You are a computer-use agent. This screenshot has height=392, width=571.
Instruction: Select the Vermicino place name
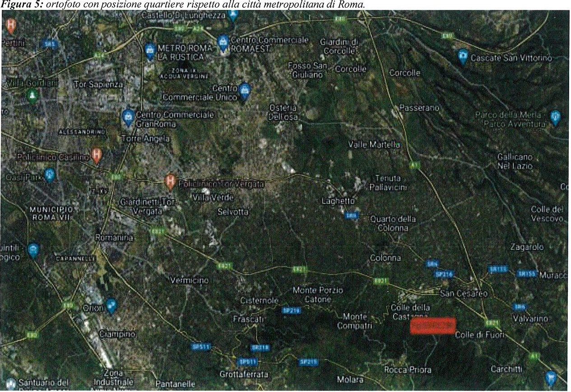coord(190,280)
